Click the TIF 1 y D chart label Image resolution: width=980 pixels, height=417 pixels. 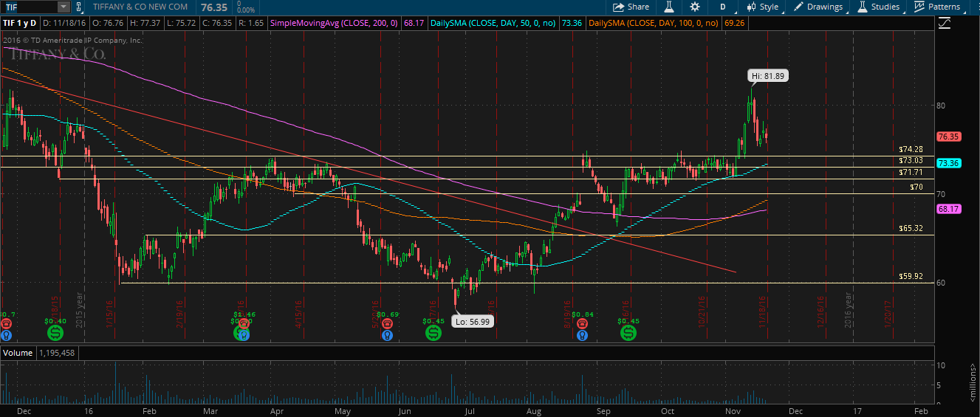tap(19, 24)
